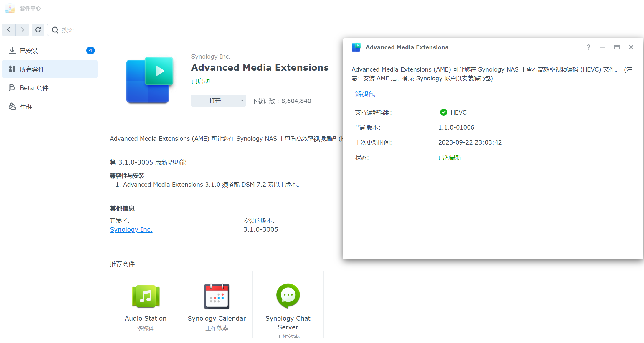Screen dimensions: 644x343
Task: Click the update time 2023-09-22 23:03:42
Action: pyautogui.click(x=470, y=142)
